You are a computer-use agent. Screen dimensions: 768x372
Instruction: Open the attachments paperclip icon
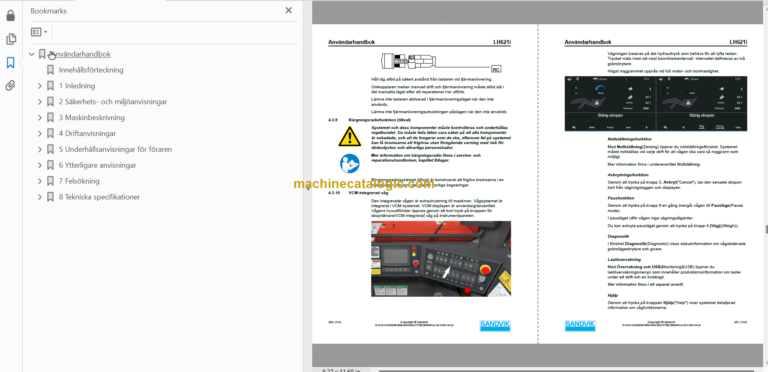(x=10, y=86)
